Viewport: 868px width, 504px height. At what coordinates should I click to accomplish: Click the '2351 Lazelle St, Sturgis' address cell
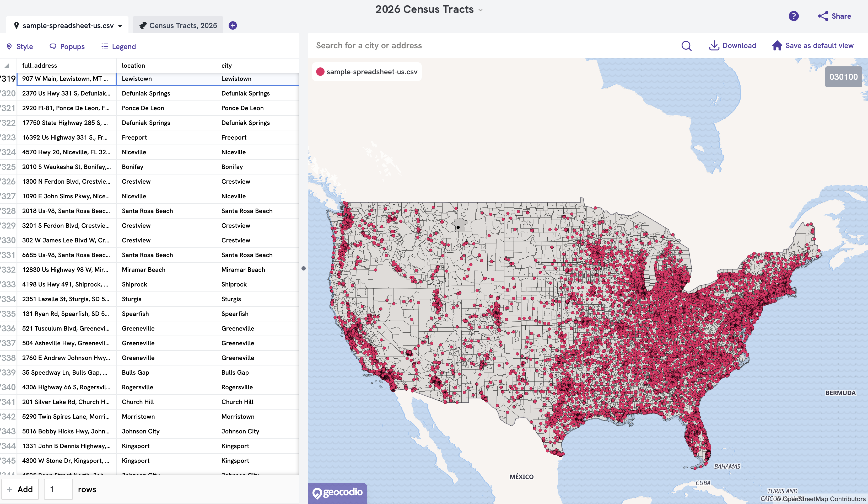click(x=67, y=299)
